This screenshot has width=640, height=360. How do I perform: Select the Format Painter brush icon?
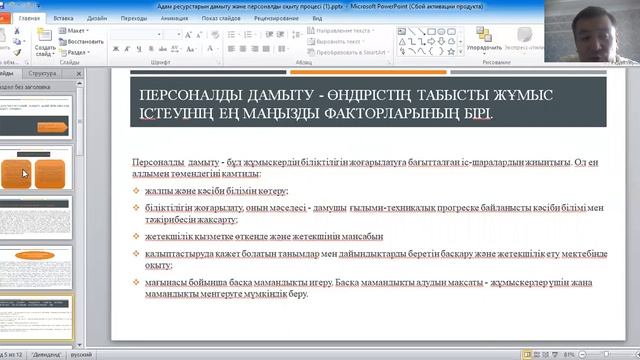tap(17, 53)
